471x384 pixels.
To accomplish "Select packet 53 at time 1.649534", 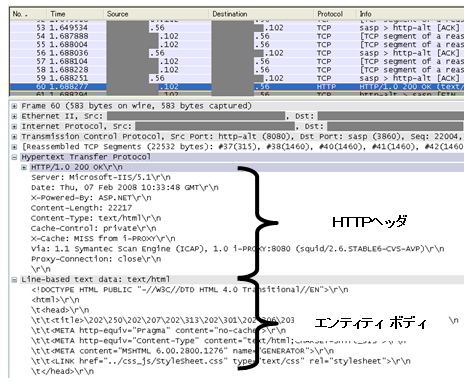I will 237,28.
